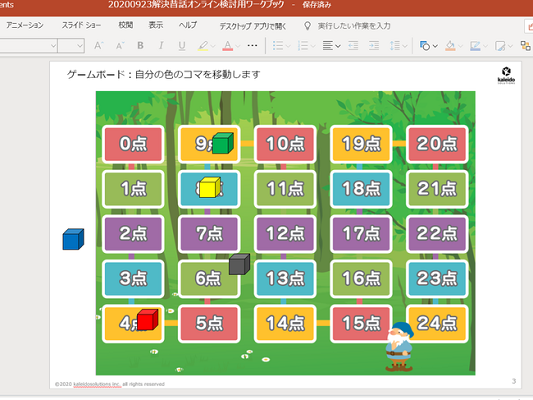Toggle italic text formatting
This screenshot has width=533, height=400.
tap(161, 46)
